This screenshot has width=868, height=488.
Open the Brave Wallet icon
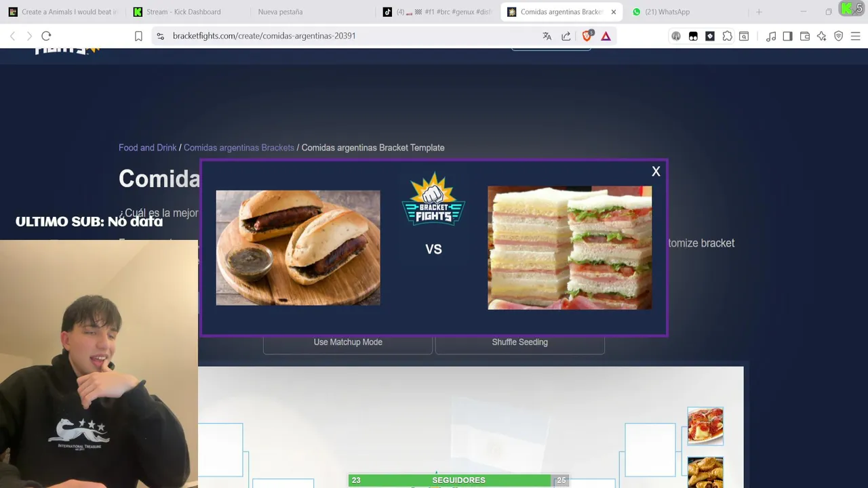[805, 36]
